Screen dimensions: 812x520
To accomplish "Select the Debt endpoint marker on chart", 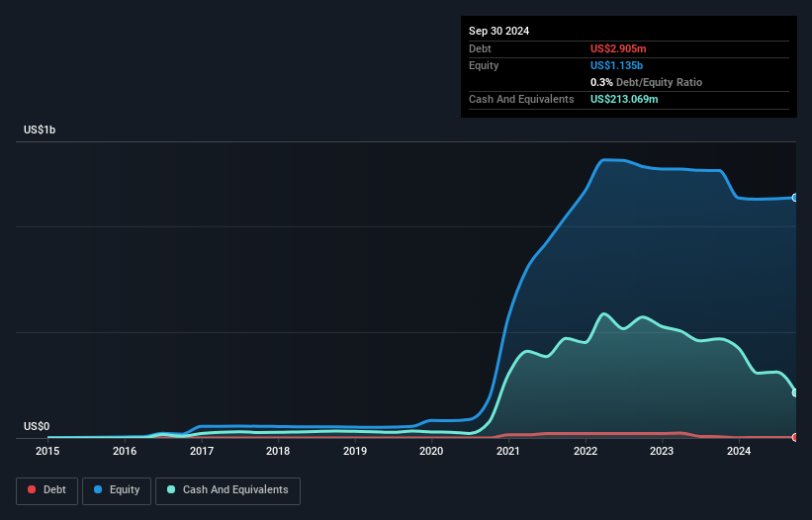I will click(x=795, y=437).
